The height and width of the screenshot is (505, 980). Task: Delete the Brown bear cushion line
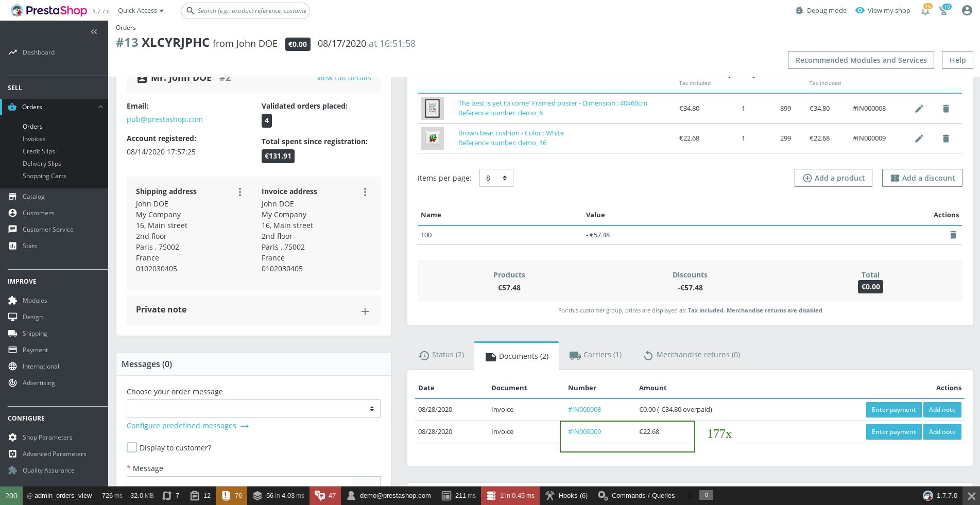(x=946, y=138)
